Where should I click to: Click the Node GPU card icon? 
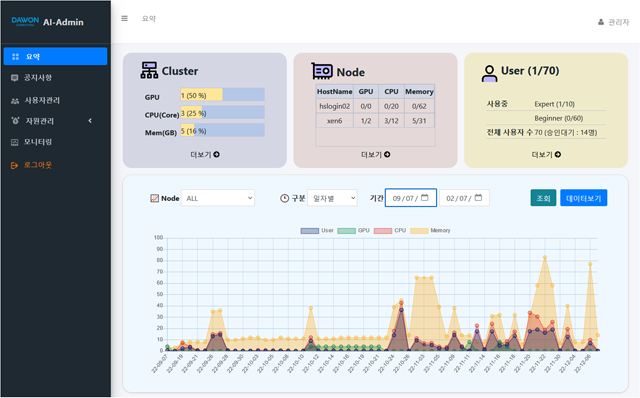[x=322, y=71]
